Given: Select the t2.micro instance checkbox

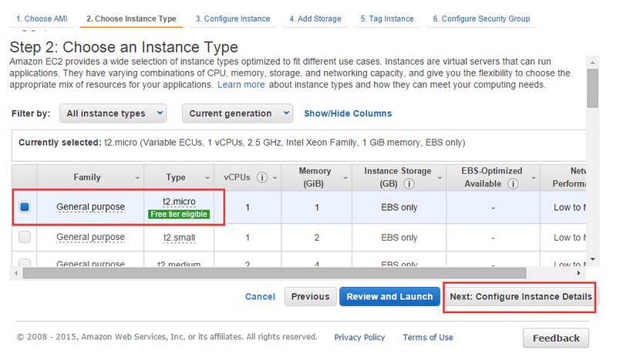Looking at the screenshot, I should (25, 207).
